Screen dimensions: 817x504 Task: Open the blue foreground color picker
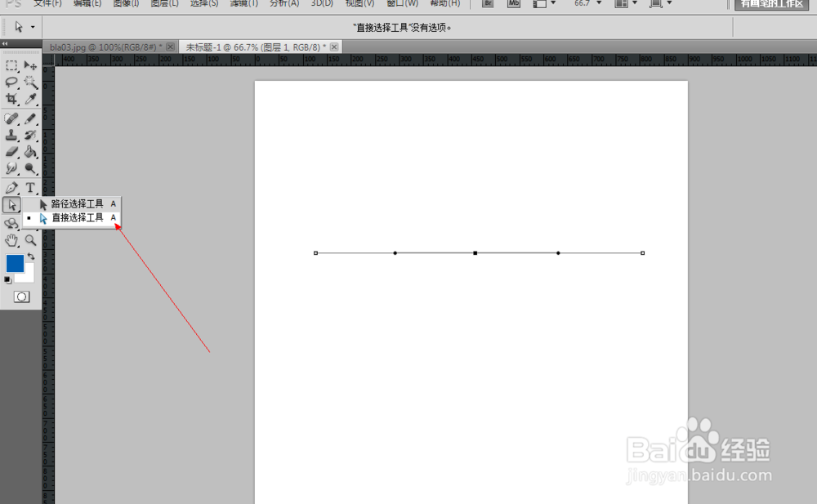15,263
